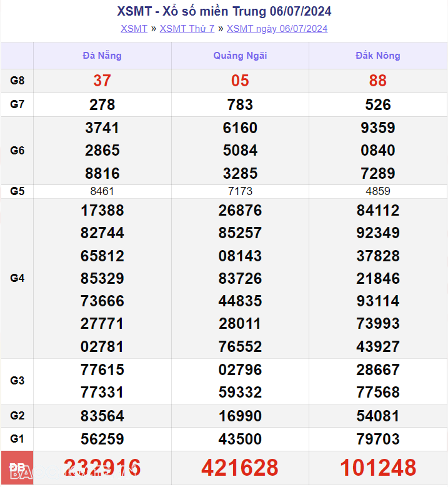Click Quảng Ngãi special prize 421628
Image resolution: width=448 pixels, height=487 pixels.
(x=240, y=468)
